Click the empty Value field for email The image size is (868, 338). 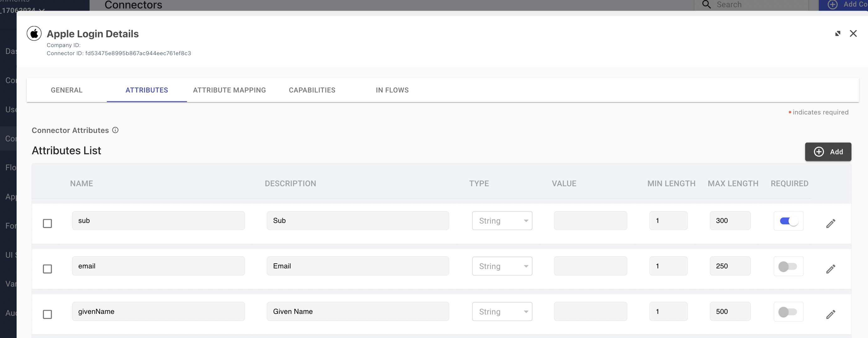pos(590,266)
